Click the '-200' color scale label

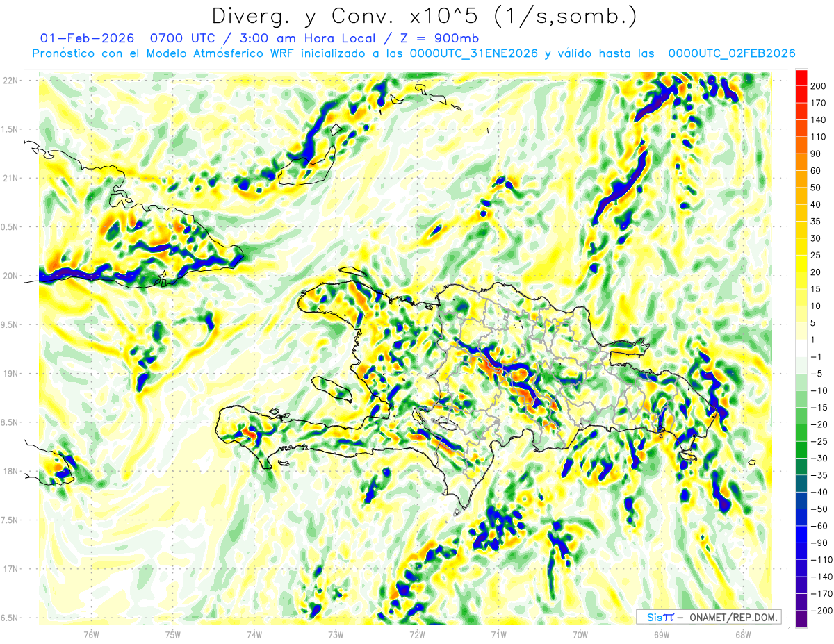[821, 611]
